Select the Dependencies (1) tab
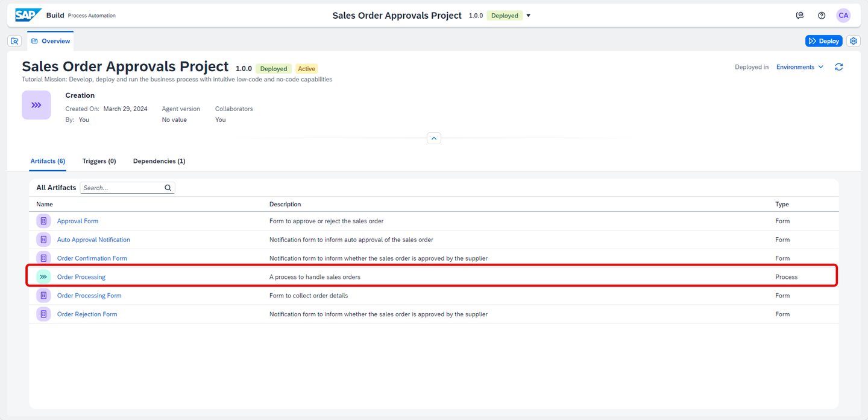The height and width of the screenshot is (420, 868). pos(159,161)
